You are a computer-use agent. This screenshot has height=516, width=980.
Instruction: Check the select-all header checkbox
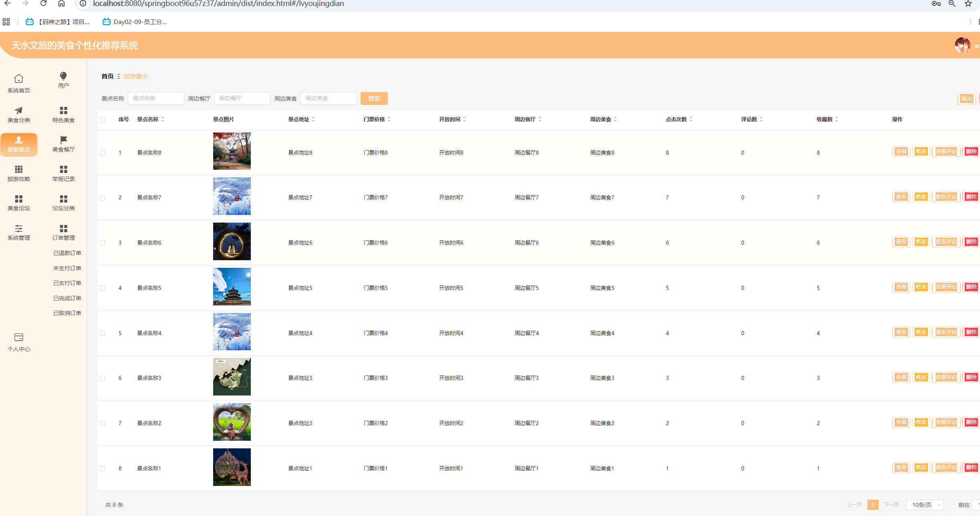(103, 120)
